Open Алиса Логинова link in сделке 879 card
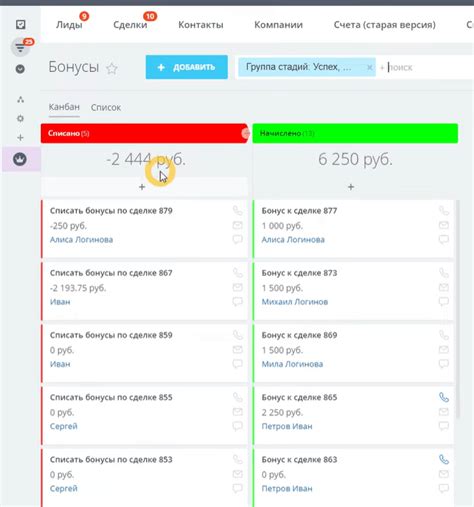 coord(81,239)
